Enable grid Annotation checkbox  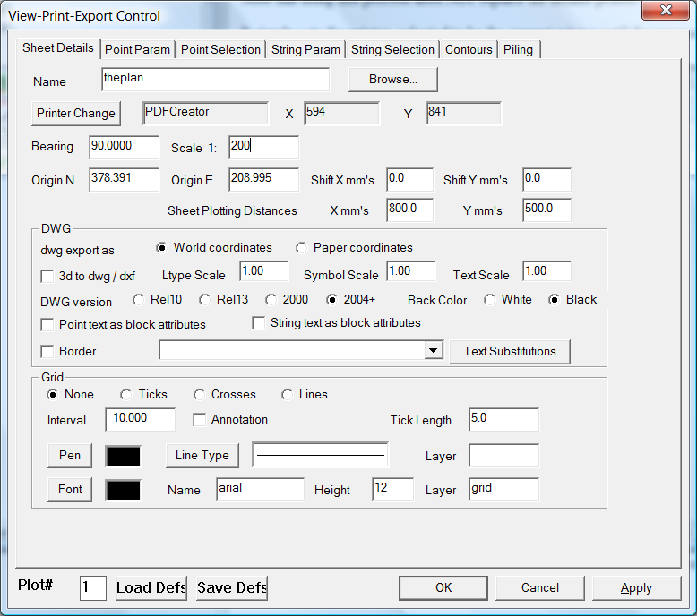pyautogui.click(x=201, y=419)
